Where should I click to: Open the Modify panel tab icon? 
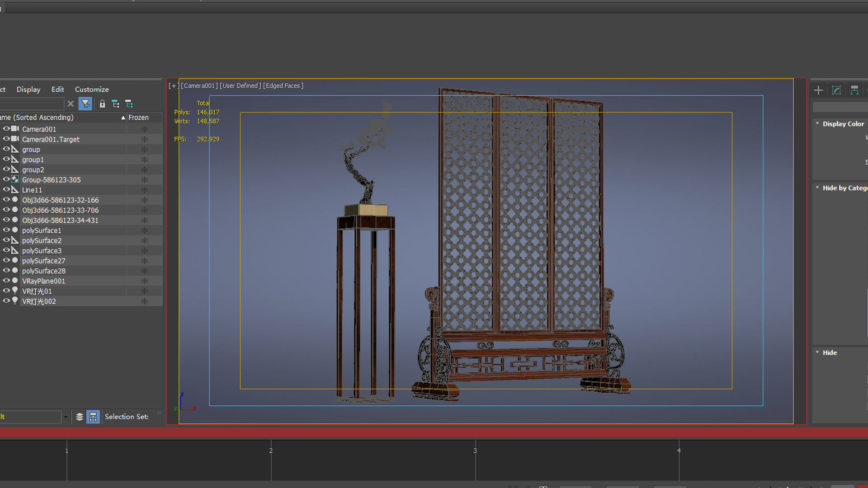pos(836,90)
